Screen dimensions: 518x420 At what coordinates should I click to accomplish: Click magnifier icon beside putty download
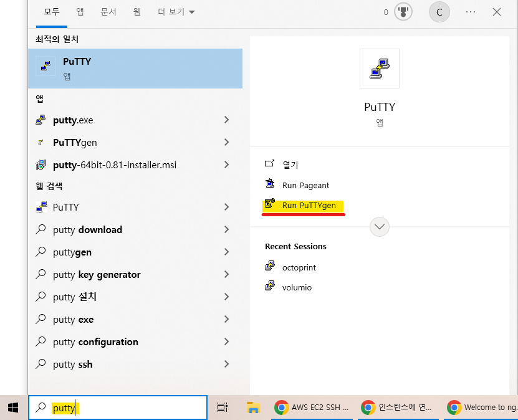click(41, 229)
